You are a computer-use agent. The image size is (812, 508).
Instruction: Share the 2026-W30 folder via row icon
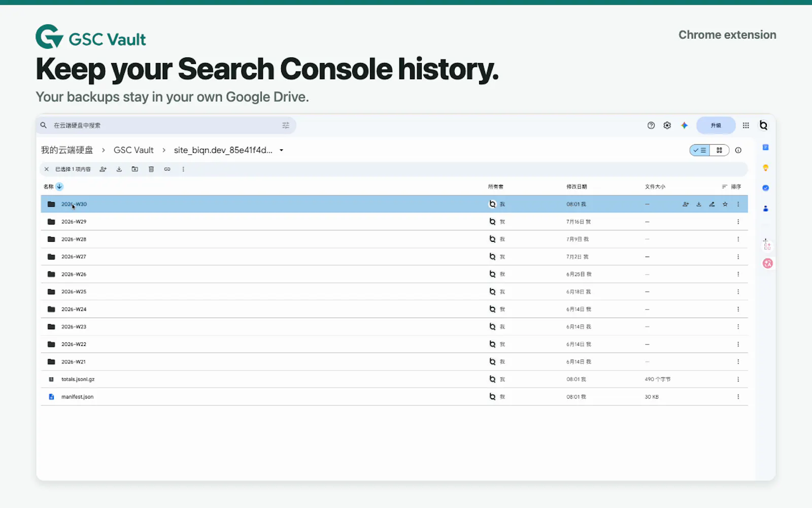pyautogui.click(x=686, y=204)
